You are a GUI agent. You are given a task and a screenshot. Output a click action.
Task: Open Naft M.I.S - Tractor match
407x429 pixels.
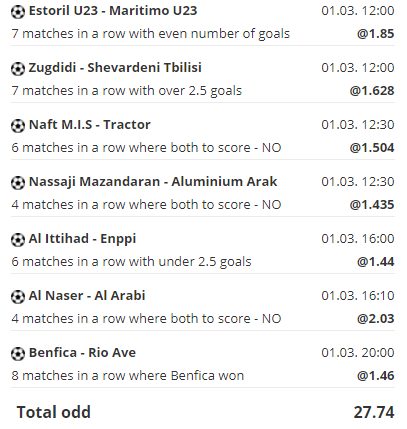[90, 125]
